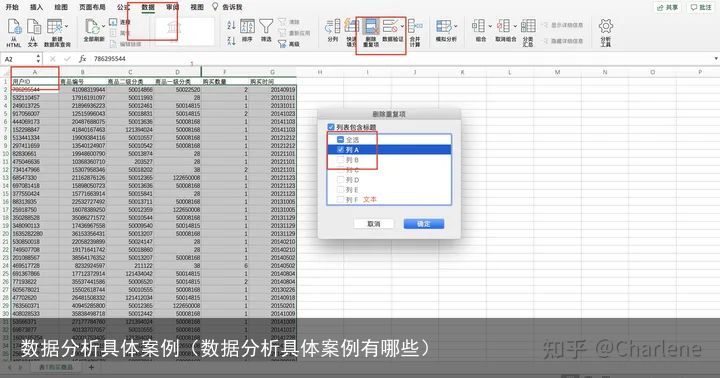Screen dimensions: 720x378
Task: Click the 快速填充 flash fill icon
Action: [x=352, y=27]
